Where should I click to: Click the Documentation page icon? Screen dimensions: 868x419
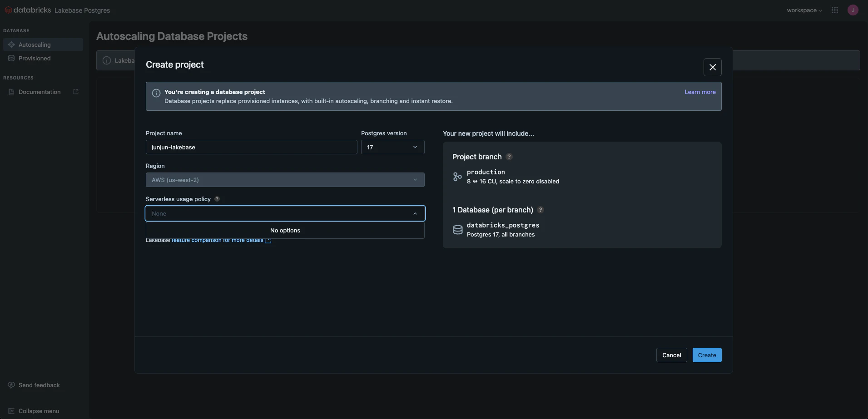pos(11,92)
